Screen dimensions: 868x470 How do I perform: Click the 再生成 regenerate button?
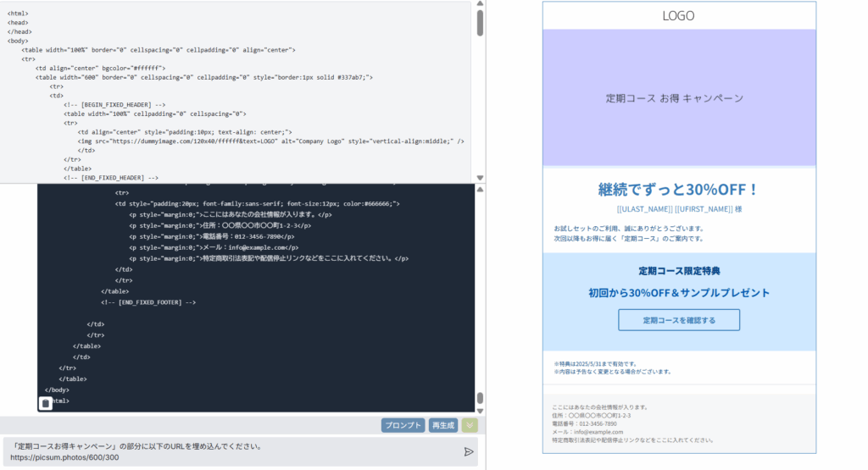point(443,425)
